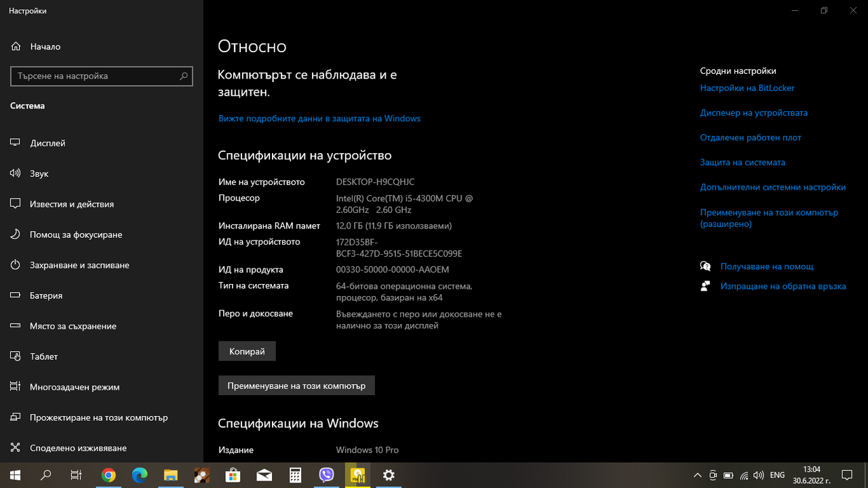Open Диспечер на устройствата link
Viewport: 868px width, 488px height.
pyautogui.click(x=753, y=113)
